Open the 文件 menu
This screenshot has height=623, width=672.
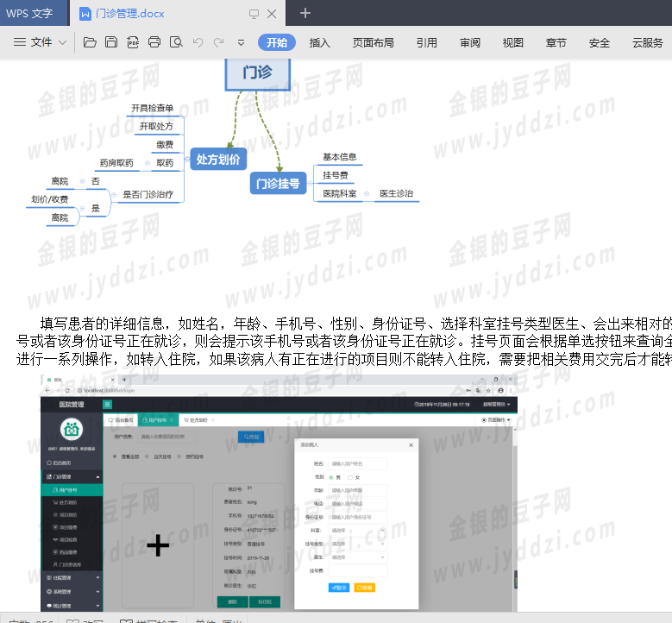point(33,42)
